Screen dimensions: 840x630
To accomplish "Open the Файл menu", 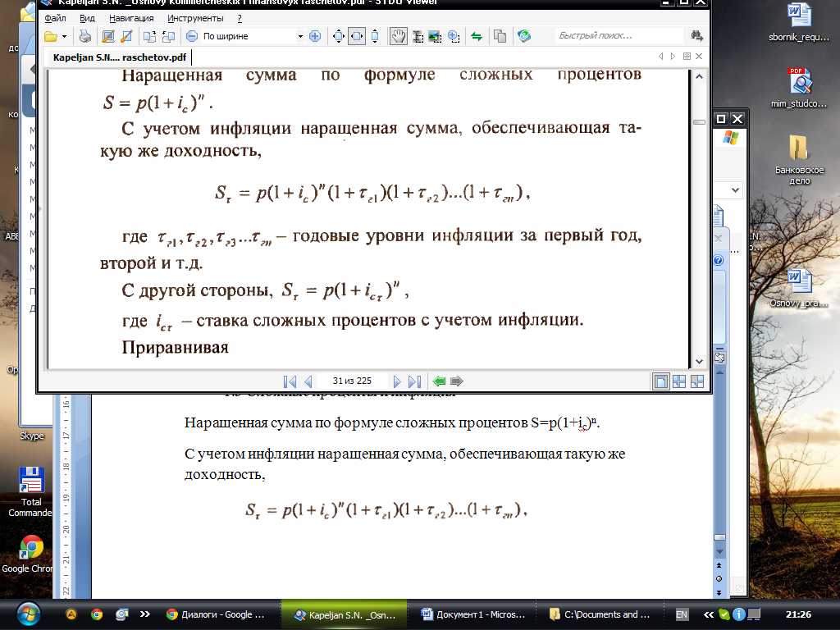I will pyautogui.click(x=55, y=18).
